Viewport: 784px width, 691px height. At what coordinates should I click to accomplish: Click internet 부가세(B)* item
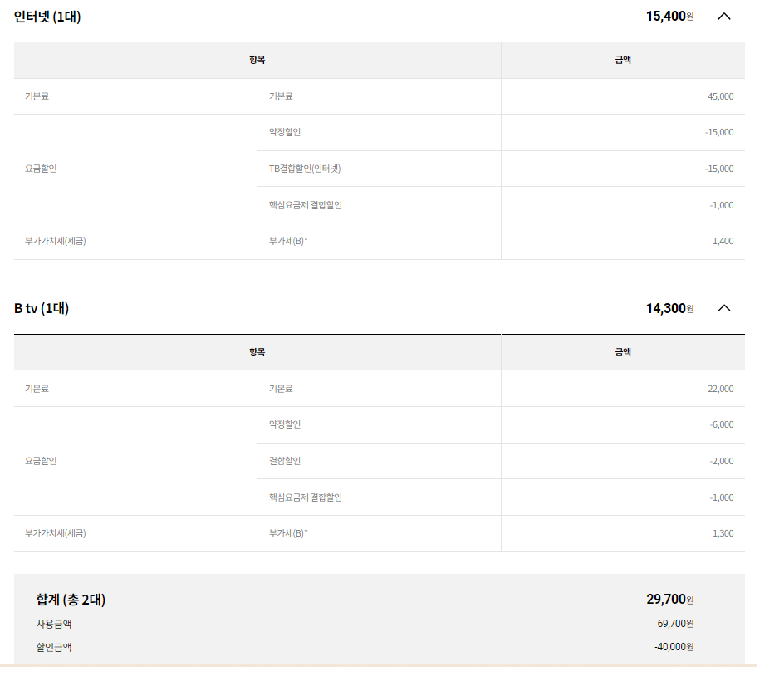click(x=288, y=241)
